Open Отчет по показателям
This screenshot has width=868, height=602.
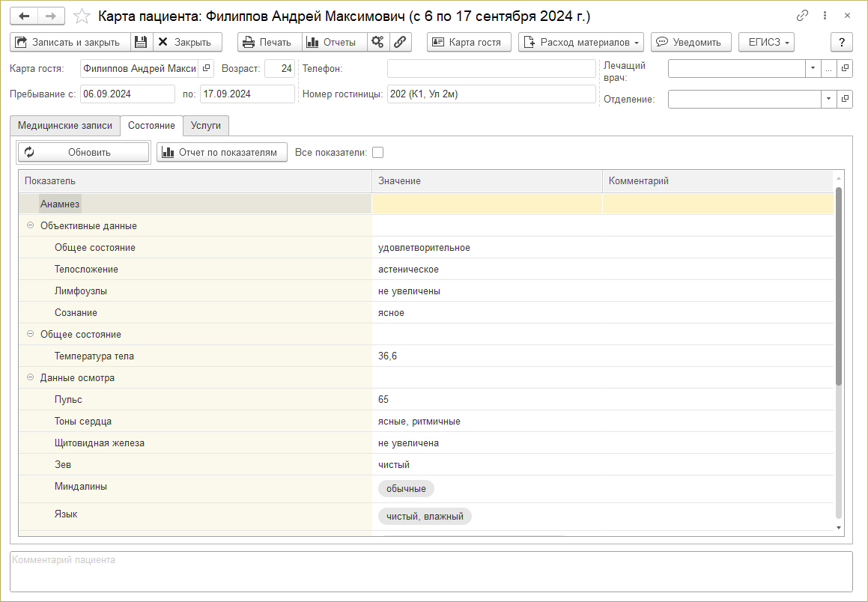pos(222,152)
